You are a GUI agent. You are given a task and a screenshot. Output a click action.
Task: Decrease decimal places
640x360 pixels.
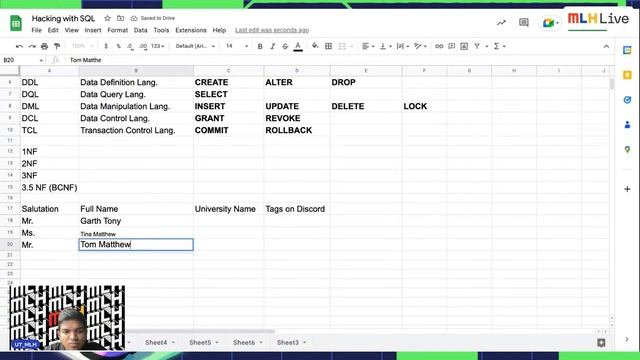(x=130, y=47)
